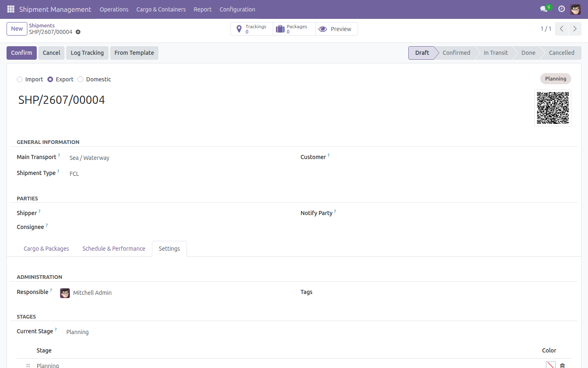
Task: Delete the Planning stage row trash icon
Action: [562, 366]
